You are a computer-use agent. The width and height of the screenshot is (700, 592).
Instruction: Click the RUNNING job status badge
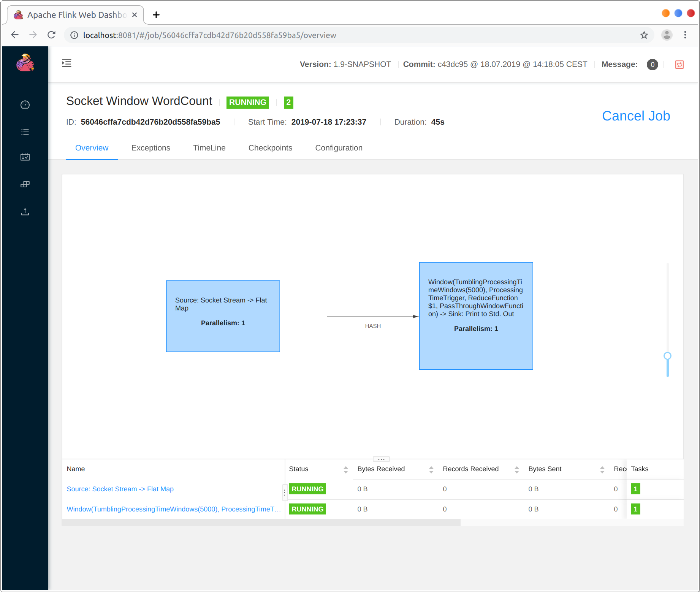click(x=248, y=102)
